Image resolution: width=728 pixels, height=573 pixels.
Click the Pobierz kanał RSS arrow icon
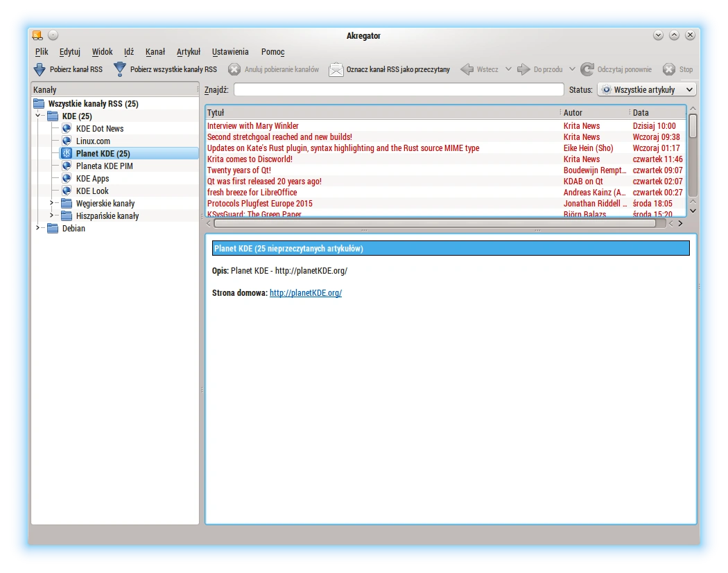coord(40,69)
